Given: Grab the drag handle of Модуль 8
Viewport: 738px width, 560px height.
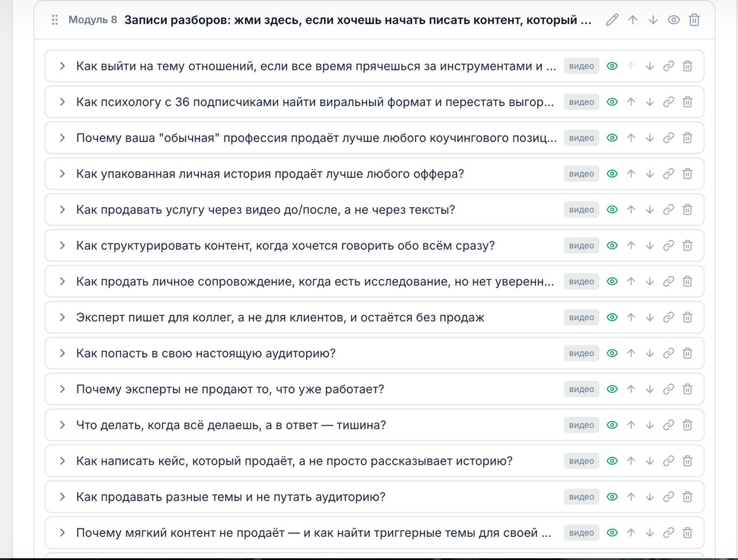Looking at the screenshot, I should tap(55, 20).
